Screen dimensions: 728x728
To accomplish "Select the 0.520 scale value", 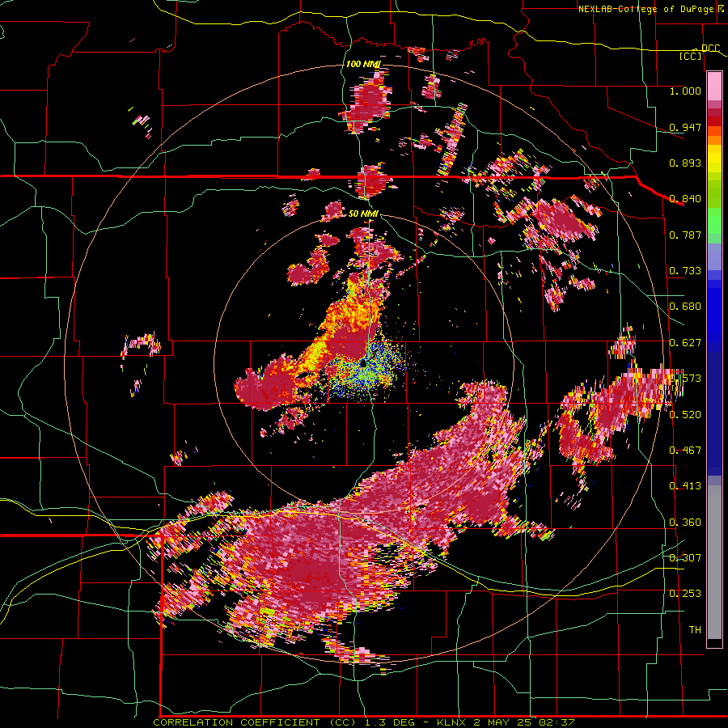I will pos(685,414).
